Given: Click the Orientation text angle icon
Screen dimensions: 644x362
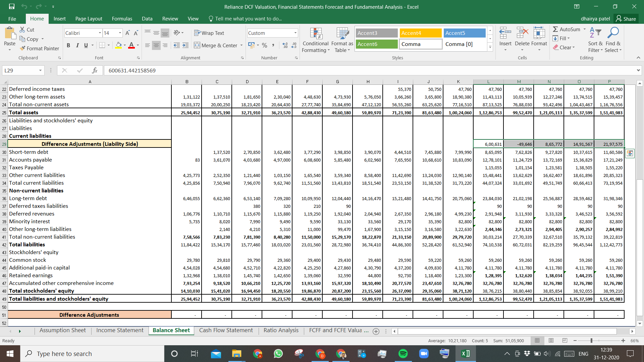Looking at the screenshot, I should click(x=177, y=33).
